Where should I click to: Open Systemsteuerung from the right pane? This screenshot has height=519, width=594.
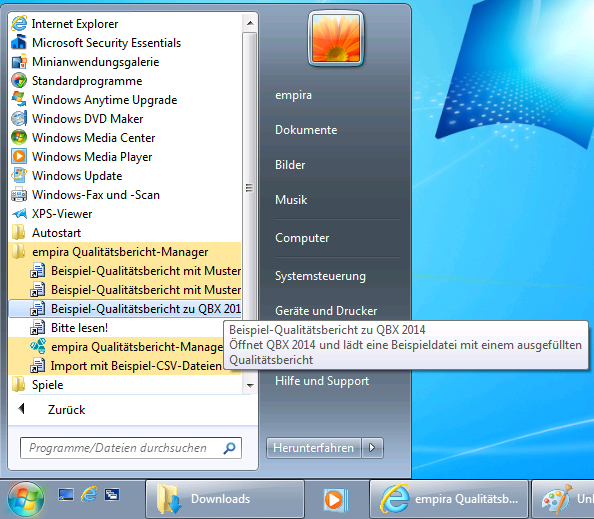pos(320,276)
